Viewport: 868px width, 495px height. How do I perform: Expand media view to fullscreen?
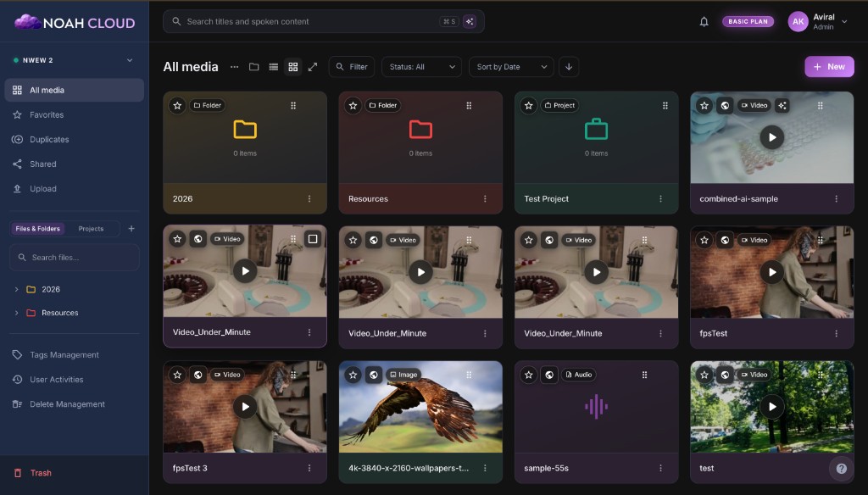pos(313,67)
